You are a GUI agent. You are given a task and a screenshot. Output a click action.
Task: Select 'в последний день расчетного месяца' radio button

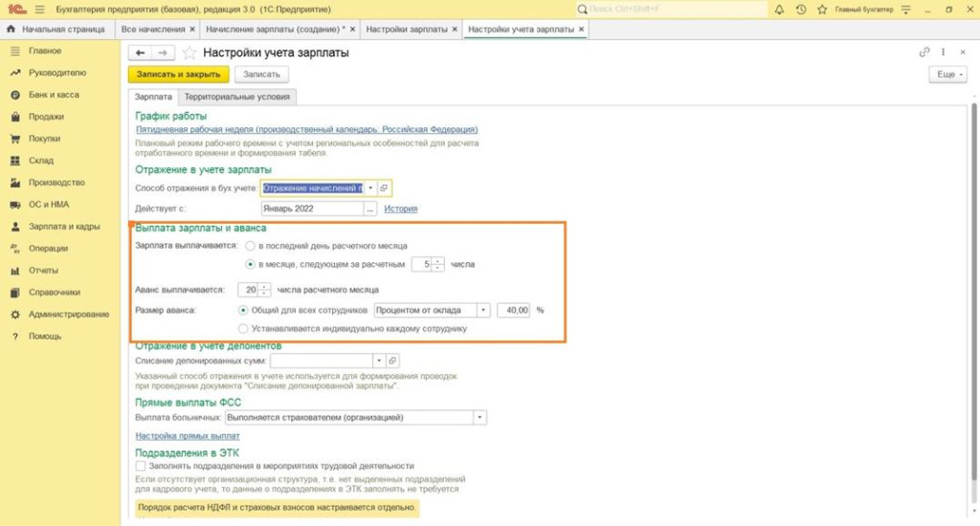pos(250,247)
